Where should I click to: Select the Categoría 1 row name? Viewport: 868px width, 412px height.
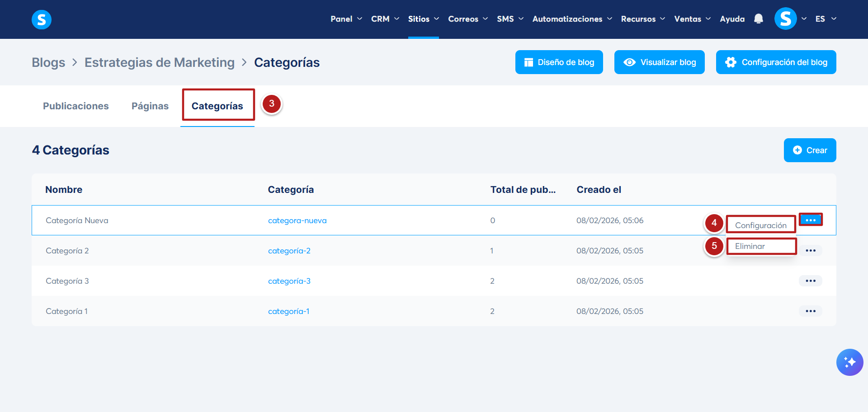(x=67, y=311)
